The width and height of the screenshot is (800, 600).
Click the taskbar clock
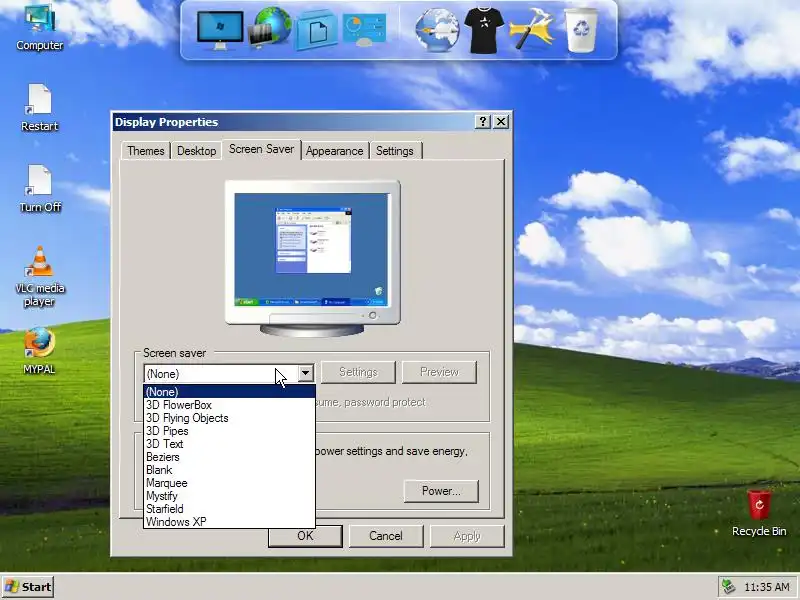766,587
